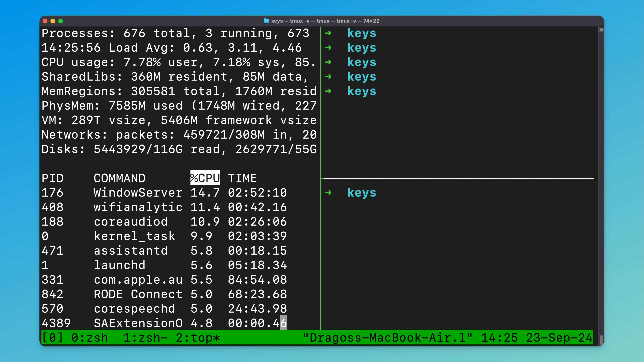Click the arrow icon beside the fifth keys prompt
Image resolution: width=644 pixels, height=362 pixels.
coord(328,91)
